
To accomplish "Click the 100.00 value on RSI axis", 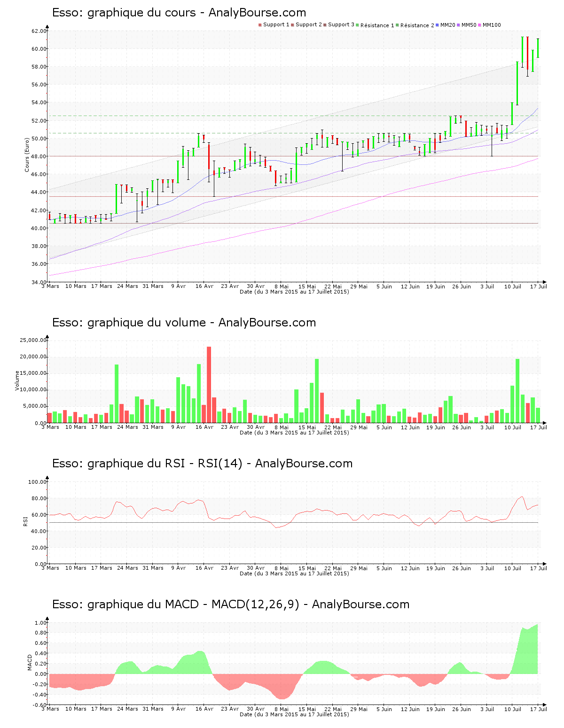I will 37,482.
